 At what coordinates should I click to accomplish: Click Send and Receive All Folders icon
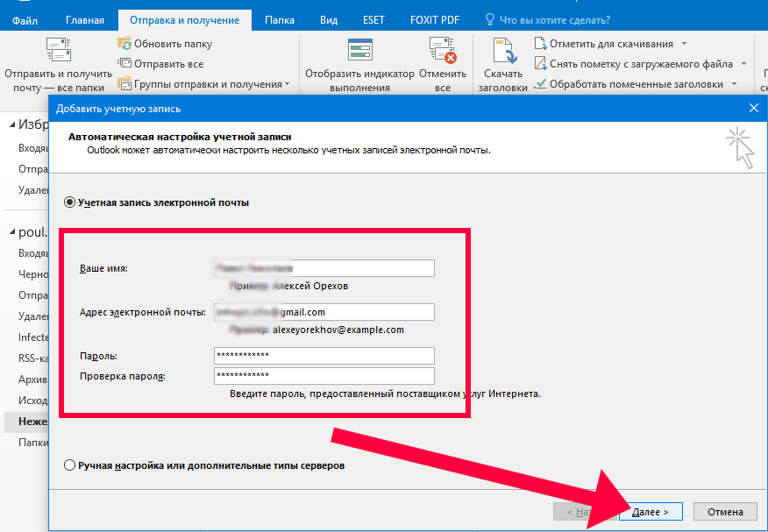point(58,52)
